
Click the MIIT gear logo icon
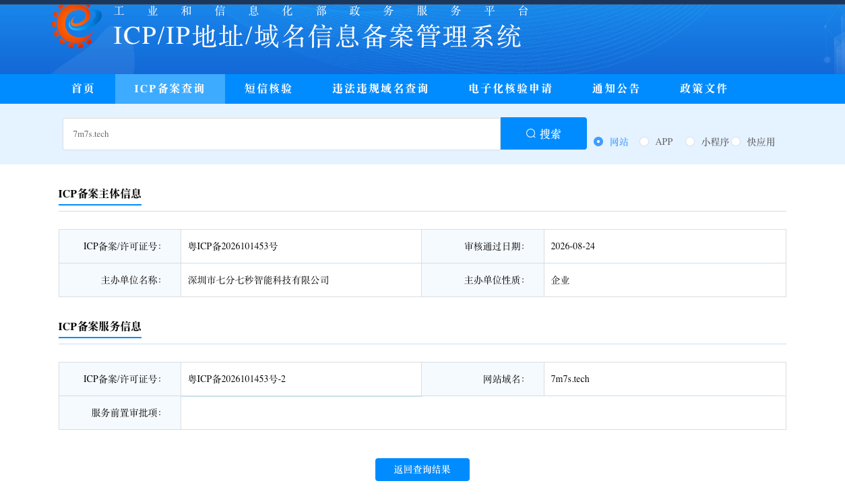coord(77,26)
